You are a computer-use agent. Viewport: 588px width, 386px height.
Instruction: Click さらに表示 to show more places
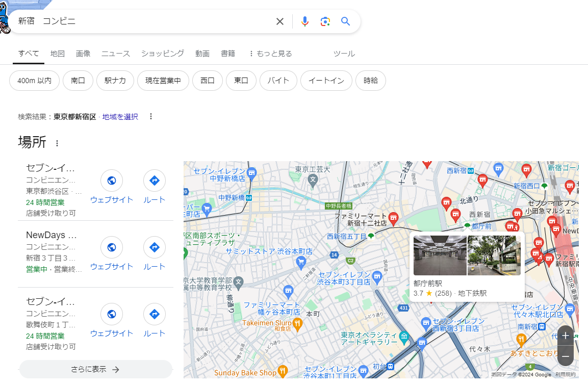point(96,370)
